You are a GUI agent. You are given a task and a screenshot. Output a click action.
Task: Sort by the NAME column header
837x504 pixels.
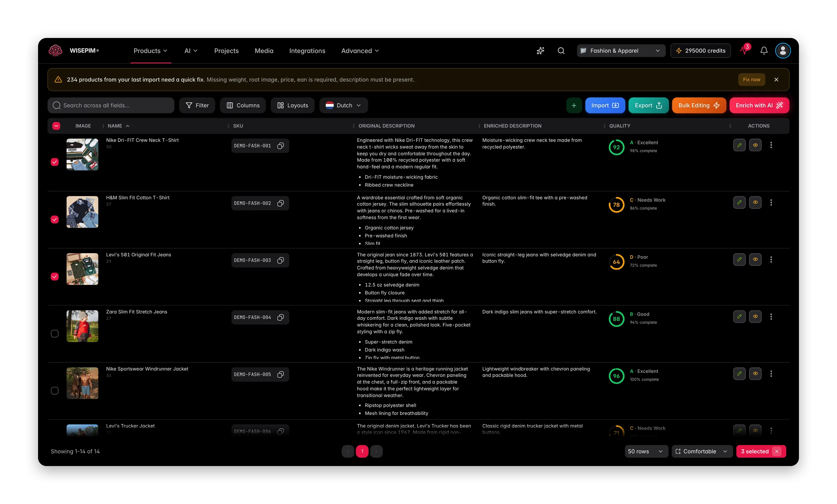(x=118, y=126)
